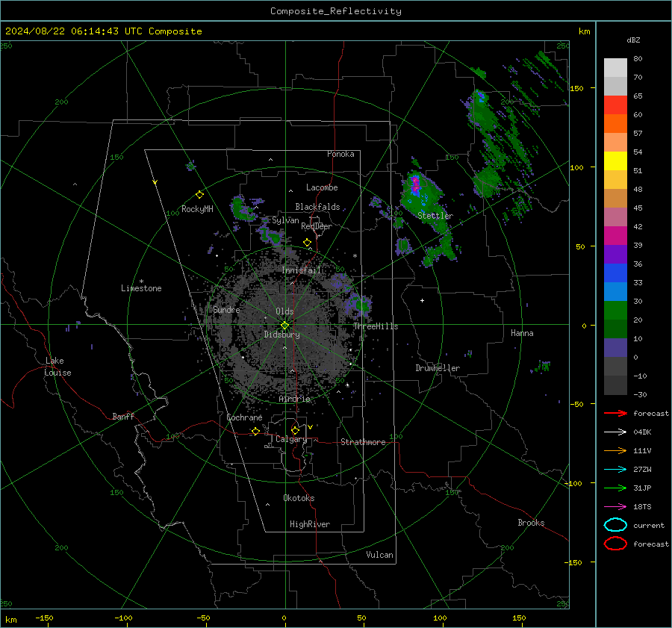Viewport: 672px width, 628px height.
Task: Click the Composite_Reflectivity title
Action: tap(336, 11)
